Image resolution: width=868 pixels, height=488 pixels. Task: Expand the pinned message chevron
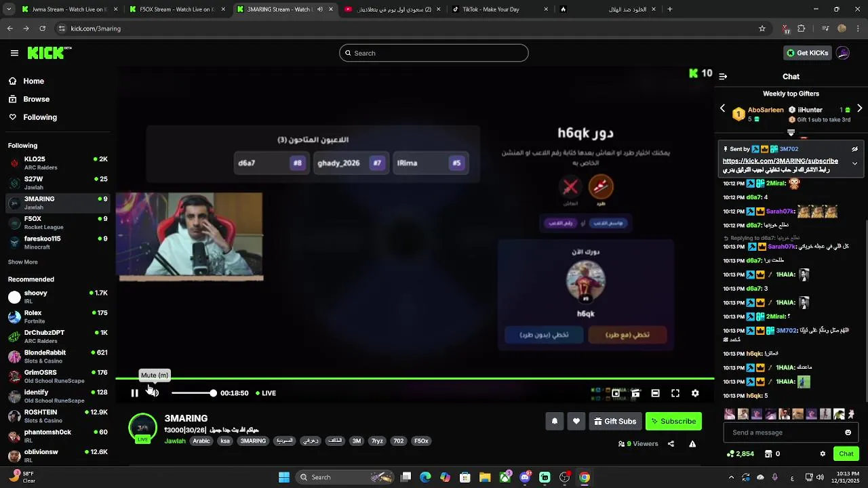854,163
